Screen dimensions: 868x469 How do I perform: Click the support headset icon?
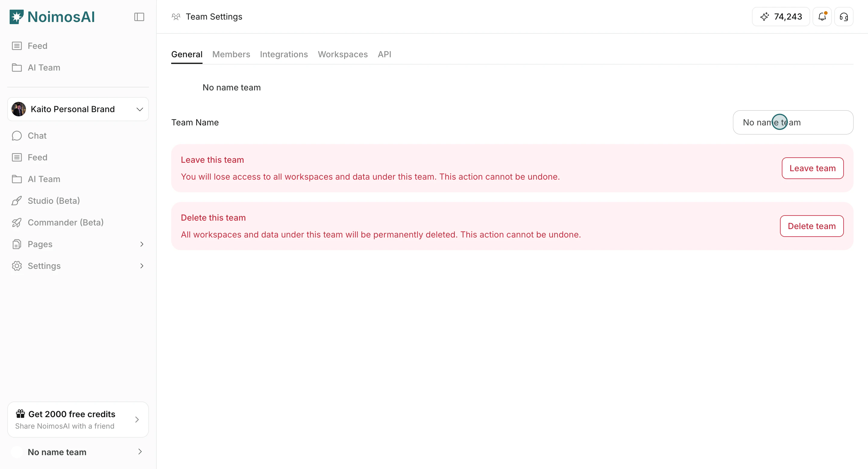[843, 17]
